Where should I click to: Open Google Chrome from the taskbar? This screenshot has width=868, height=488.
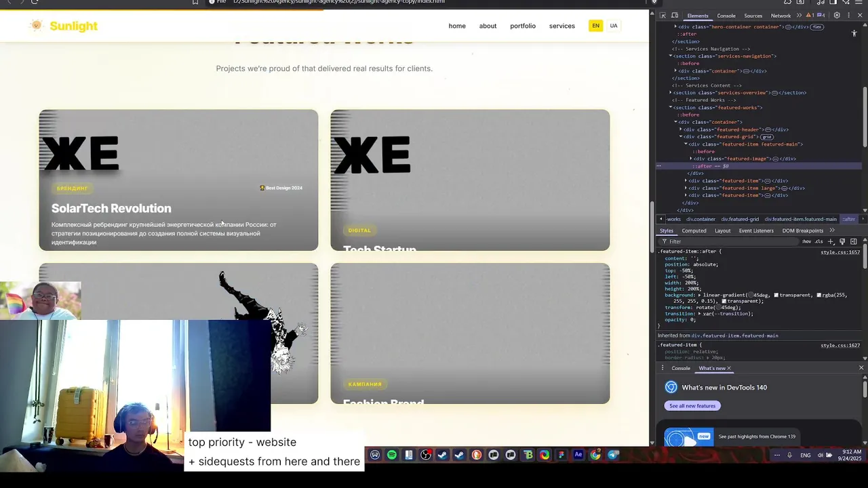coord(595,455)
